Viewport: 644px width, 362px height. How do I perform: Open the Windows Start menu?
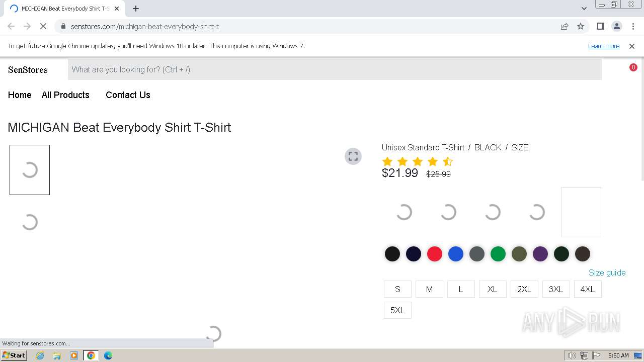point(14,355)
